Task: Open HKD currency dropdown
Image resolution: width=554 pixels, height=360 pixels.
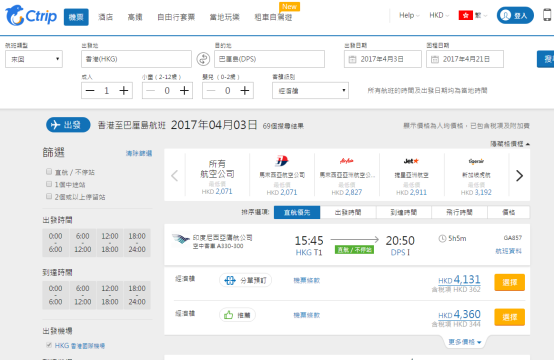Action: [439, 15]
